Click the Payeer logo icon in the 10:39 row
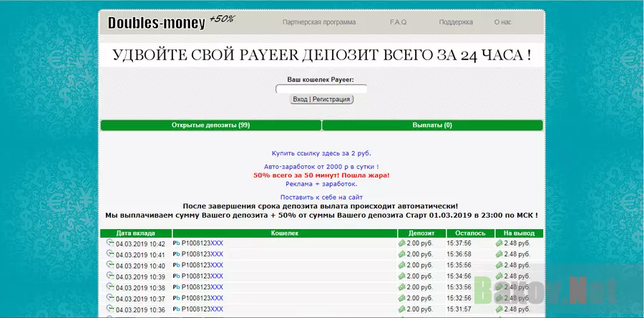The width and height of the screenshot is (644, 318). (177, 276)
